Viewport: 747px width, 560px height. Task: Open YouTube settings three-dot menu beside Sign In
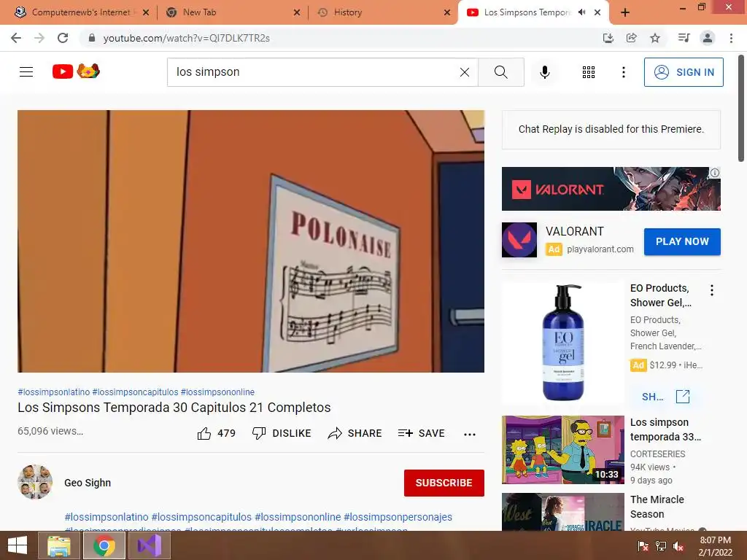(623, 72)
